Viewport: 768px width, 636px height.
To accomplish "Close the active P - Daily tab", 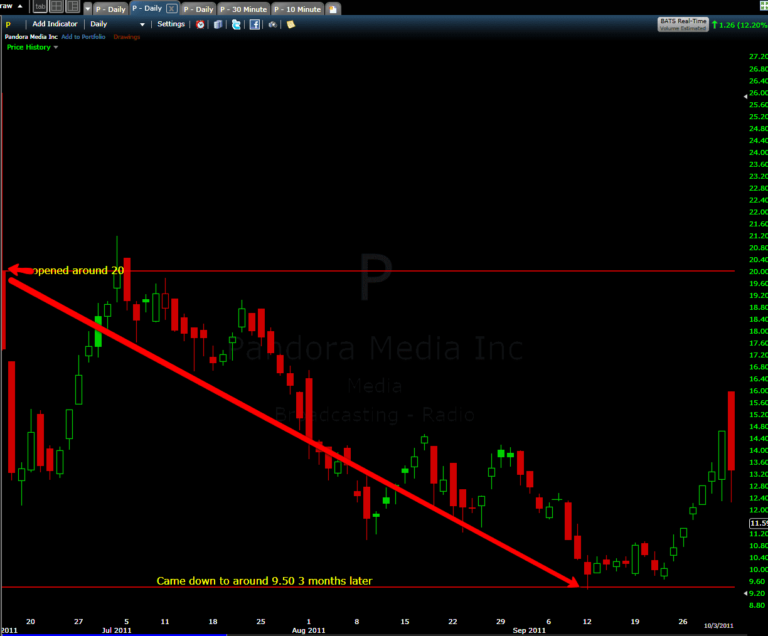I will point(171,8).
